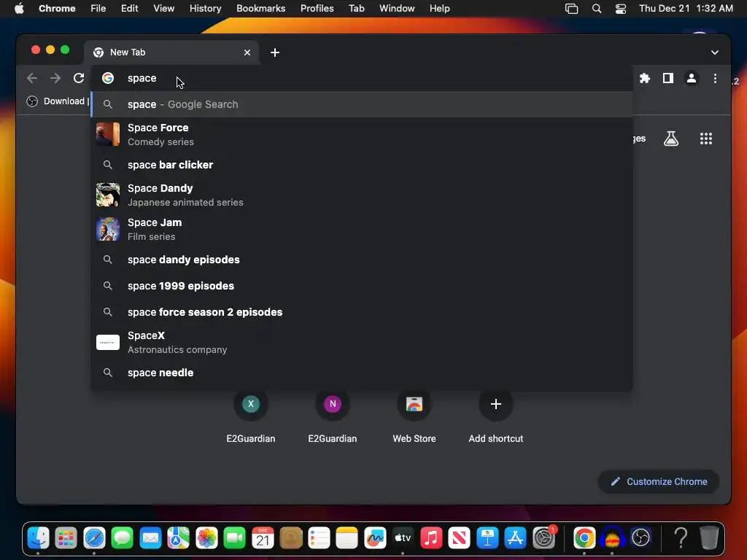Go forward using the forward arrow
The width and height of the screenshot is (747, 560).
coord(55,78)
